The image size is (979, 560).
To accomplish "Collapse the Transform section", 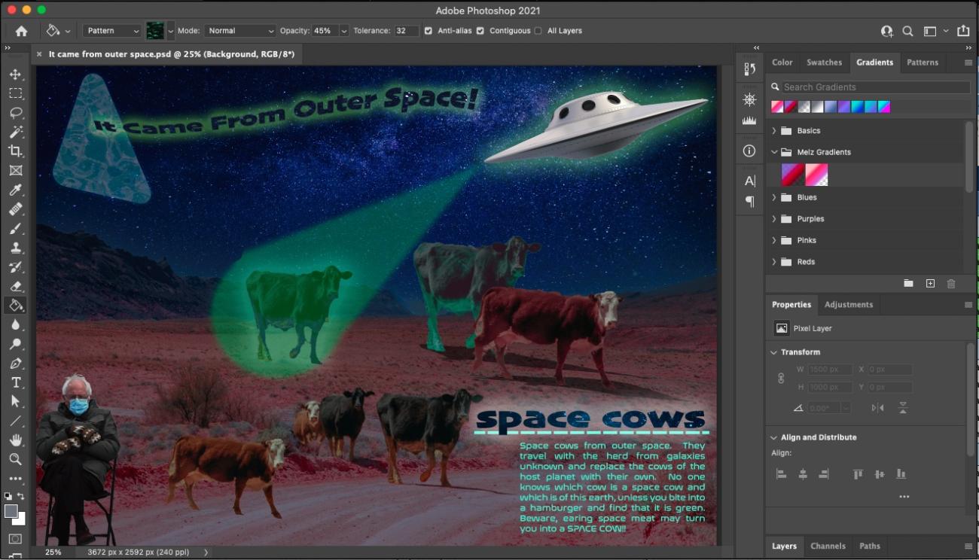I will click(x=773, y=352).
